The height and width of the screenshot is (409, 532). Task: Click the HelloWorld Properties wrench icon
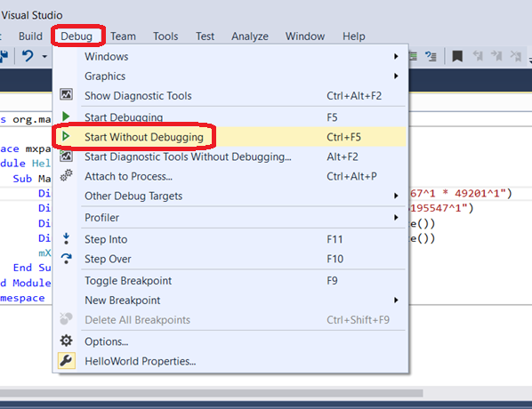click(x=66, y=360)
